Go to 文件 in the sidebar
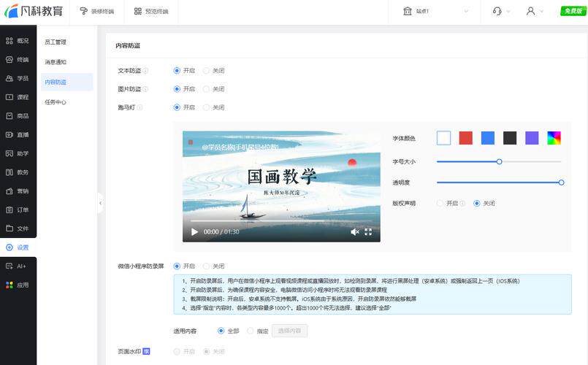 (x=18, y=228)
